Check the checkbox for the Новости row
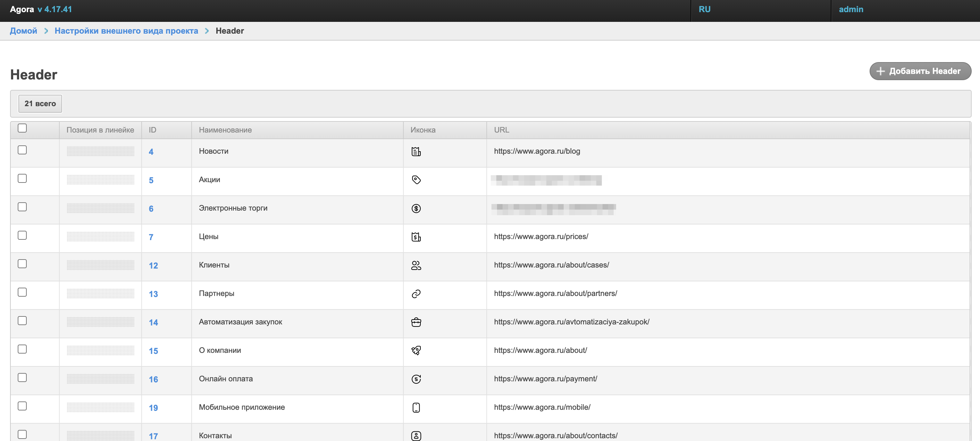This screenshot has width=980, height=441. tap(23, 150)
